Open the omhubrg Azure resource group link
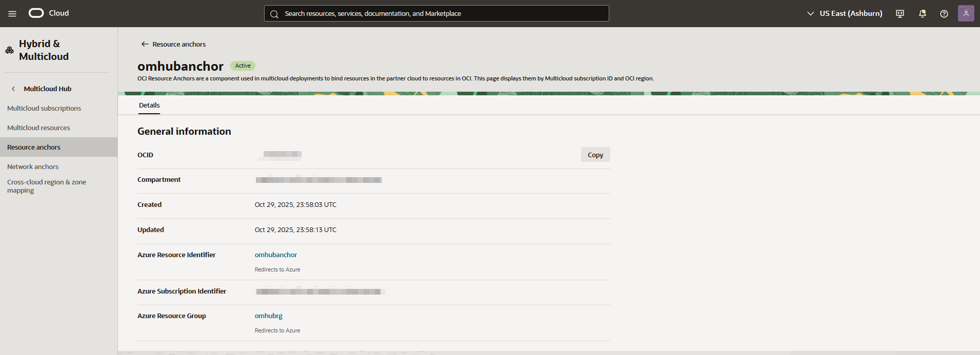Screen dimensions: 980x355 pyautogui.click(x=269, y=316)
